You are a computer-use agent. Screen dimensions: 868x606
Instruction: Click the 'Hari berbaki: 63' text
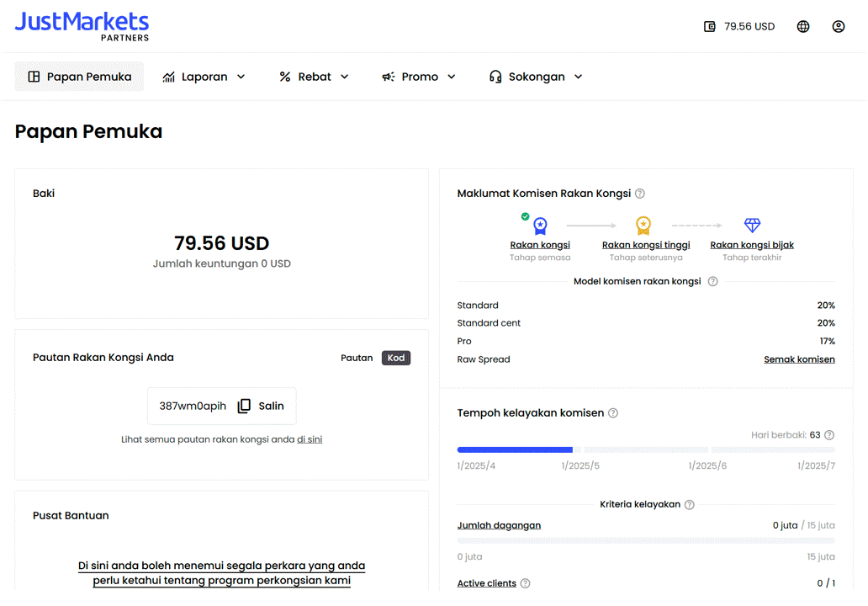pos(786,435)
